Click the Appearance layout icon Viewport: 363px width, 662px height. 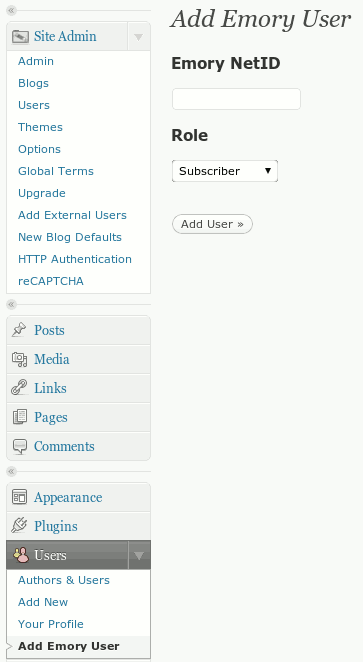[x=19, y=497]
